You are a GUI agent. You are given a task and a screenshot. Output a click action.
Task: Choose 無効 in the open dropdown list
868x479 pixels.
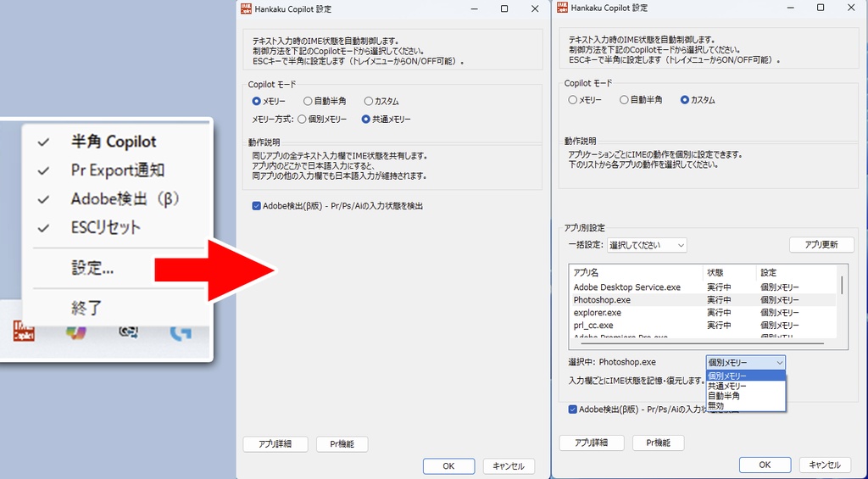point(746,406)
